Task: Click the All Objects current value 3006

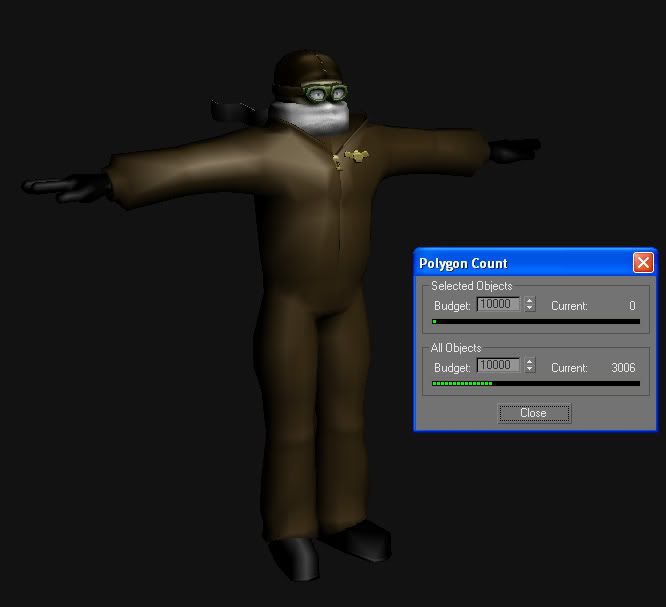Action: 623,367
